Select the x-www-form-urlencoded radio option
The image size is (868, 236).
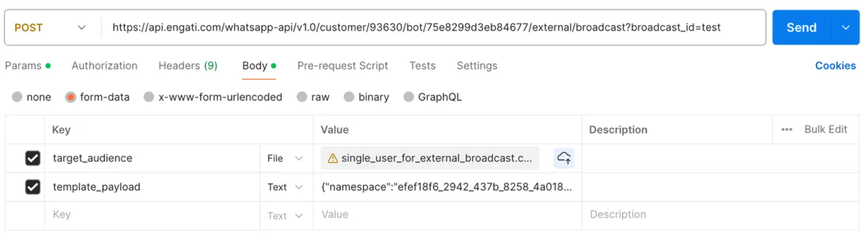click(149, 97)
